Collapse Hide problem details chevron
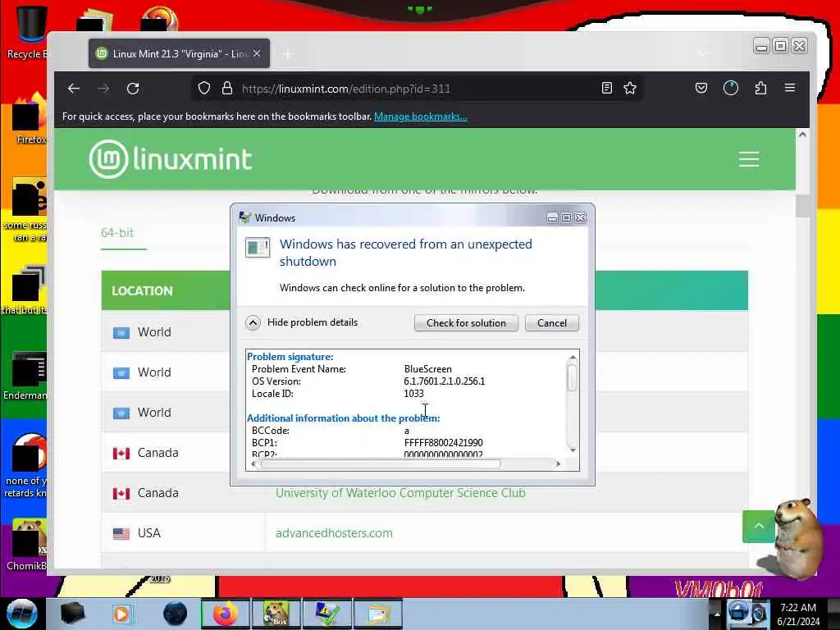 [x=253, y=322]
